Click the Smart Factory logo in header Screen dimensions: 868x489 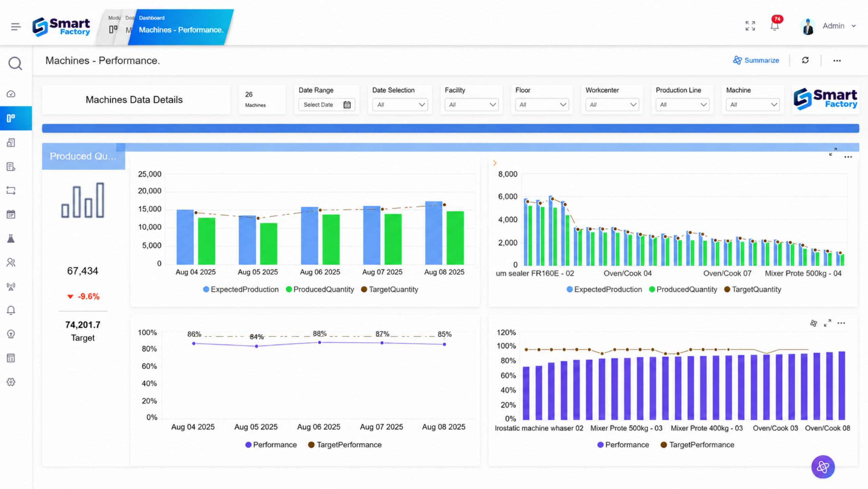pyautogui.click(x=61, y=26)
